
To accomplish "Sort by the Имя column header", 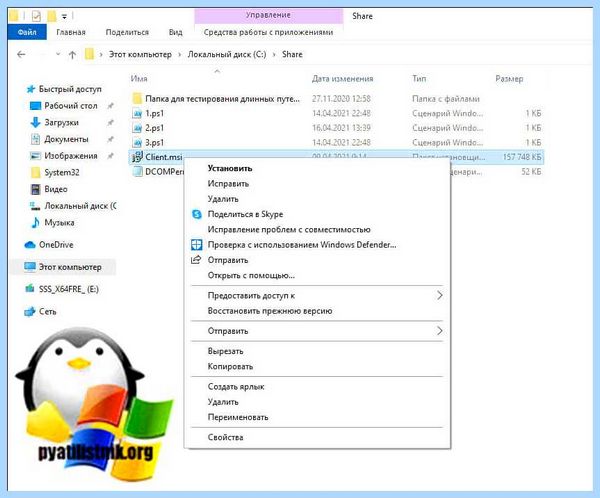I will tap(139, 78).
